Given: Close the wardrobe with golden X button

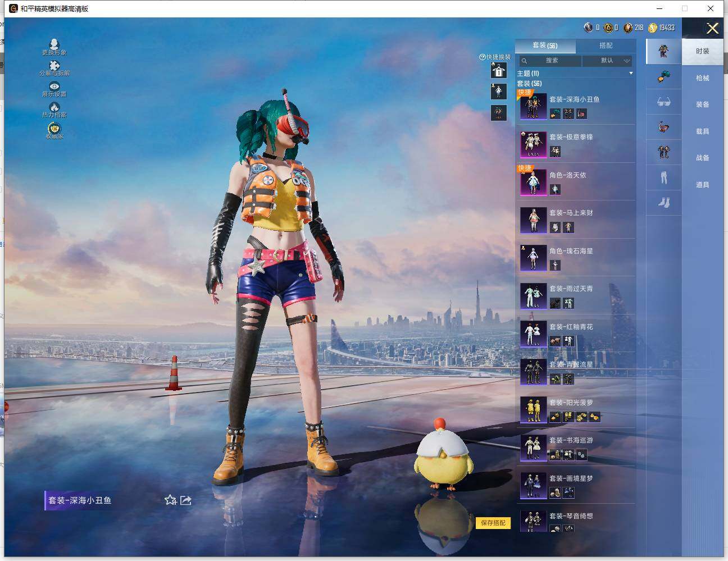Looking at the screenshot, I should click(712, 29).
